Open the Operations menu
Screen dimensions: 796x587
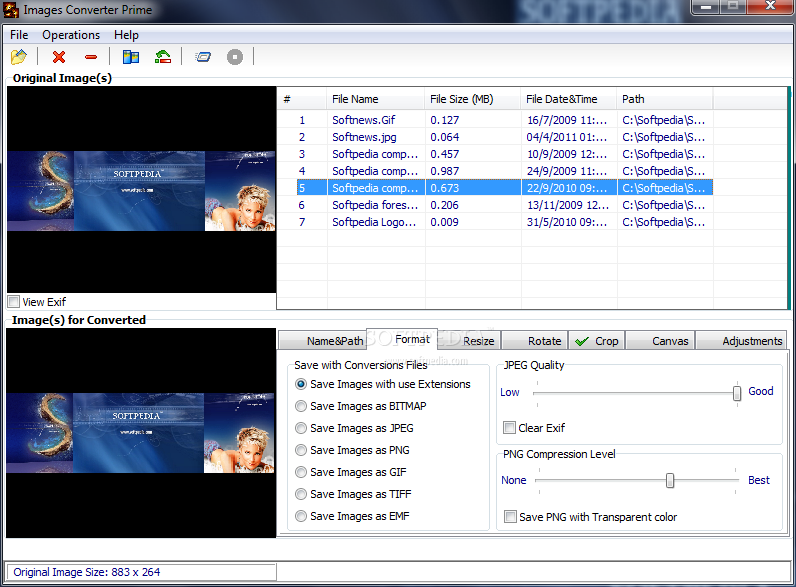(71, 35)
